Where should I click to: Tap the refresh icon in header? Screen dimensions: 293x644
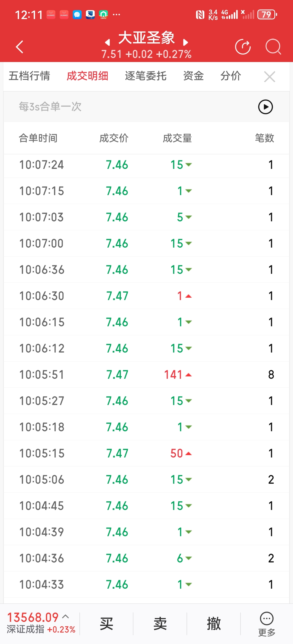click(x=243, y=47)
